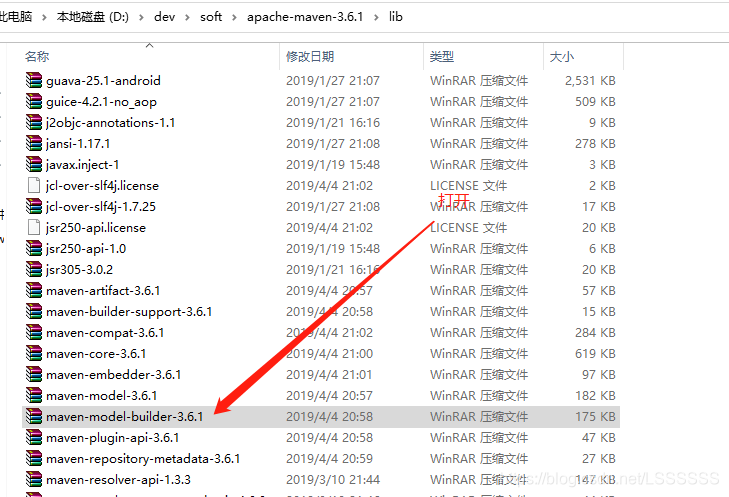Click the 175 KB size cell

click(x=595, y=417)
